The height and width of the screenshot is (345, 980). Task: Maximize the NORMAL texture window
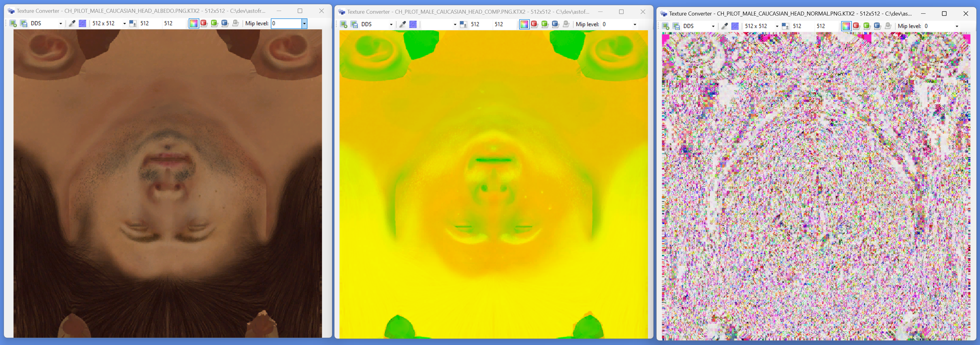(x=944, y=13)
